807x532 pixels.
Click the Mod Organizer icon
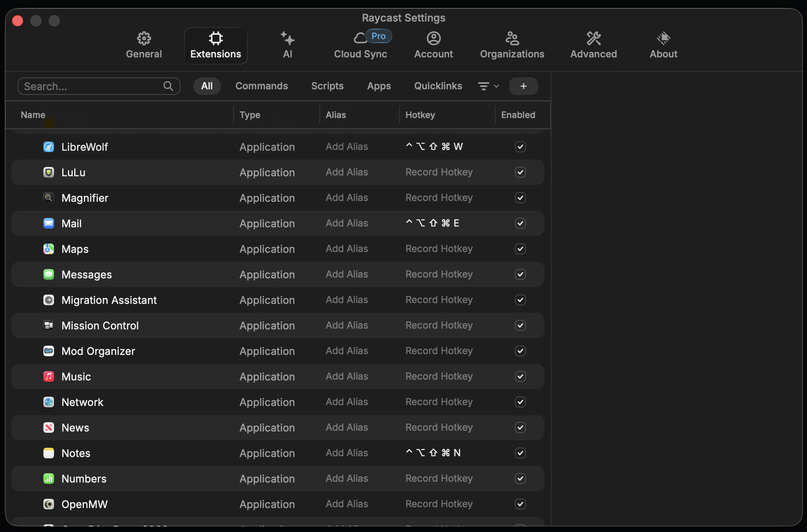[x=49, y=351]
